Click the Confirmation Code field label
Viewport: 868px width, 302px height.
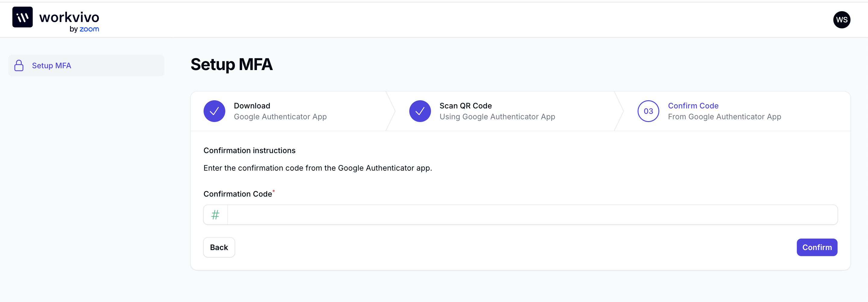click(238, 194)
